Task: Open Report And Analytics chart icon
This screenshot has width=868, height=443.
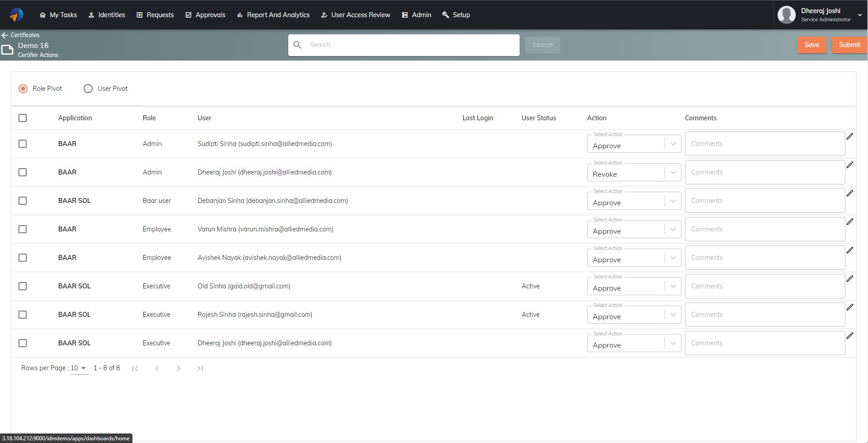Action: [x=240, y=14]
